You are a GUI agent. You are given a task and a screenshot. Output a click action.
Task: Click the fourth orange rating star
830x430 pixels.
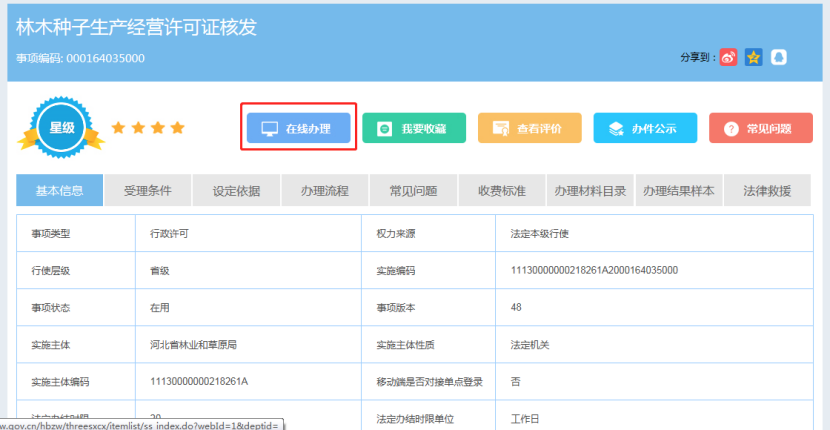coord(178,128)
